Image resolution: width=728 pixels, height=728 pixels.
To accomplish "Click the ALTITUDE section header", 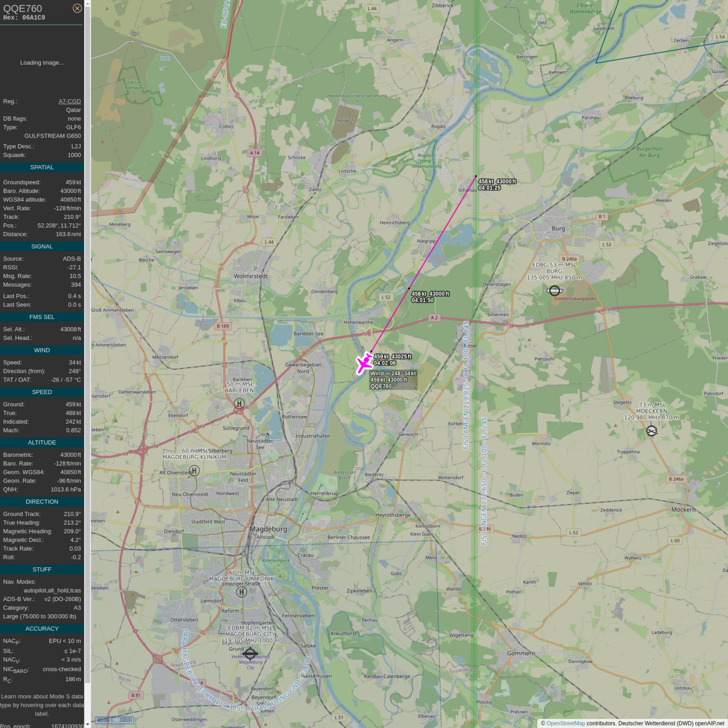I will [x=42, y=442].
